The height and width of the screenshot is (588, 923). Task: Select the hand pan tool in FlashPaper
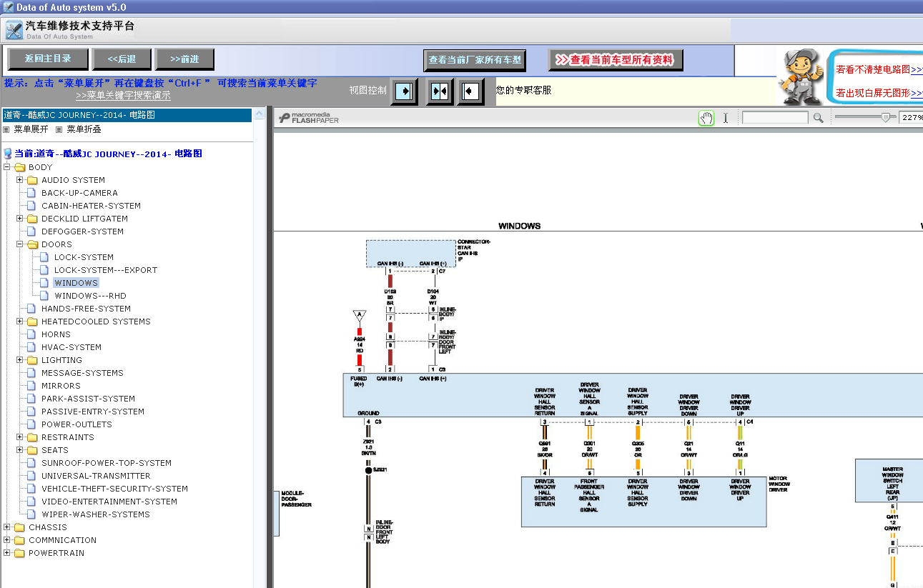(706, 118)
